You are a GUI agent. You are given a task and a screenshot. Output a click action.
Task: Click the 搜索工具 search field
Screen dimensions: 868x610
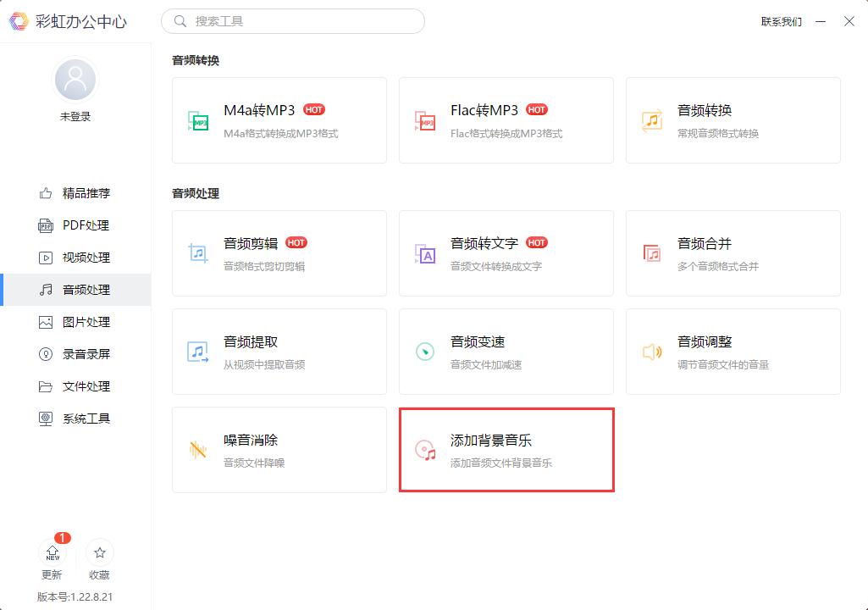tap(292, 20)
